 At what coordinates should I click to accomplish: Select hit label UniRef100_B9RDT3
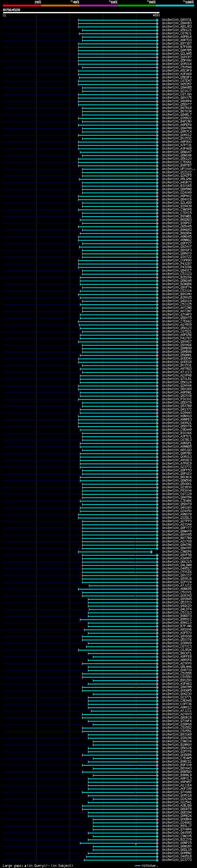click(177, 616)
